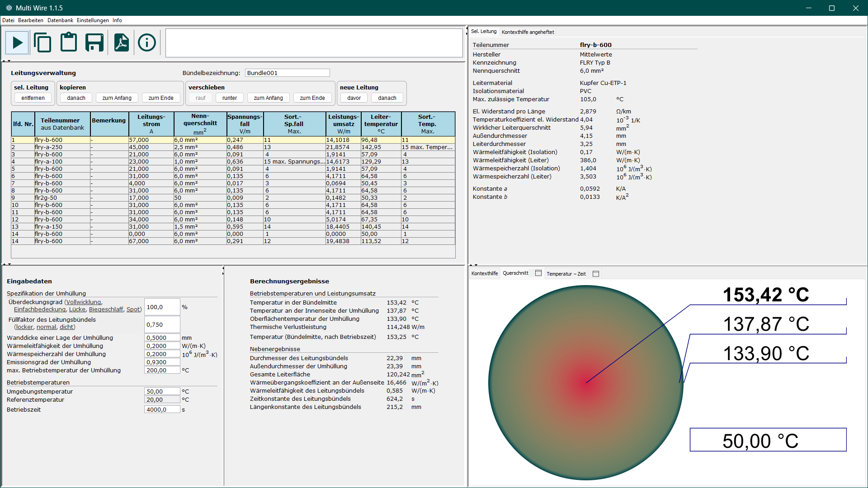Export via the PDF icon
Viewport: 868px width, 488px height.
coord(121,42)
